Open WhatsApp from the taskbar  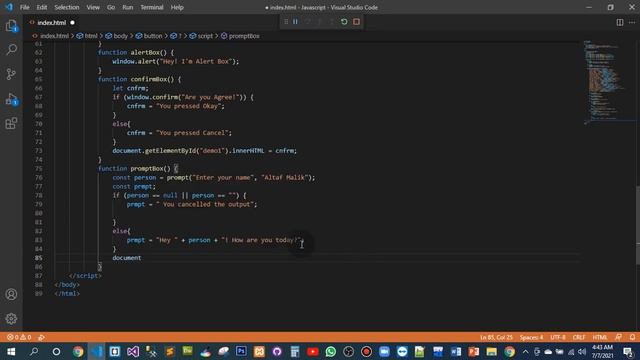tap(331, 351)
